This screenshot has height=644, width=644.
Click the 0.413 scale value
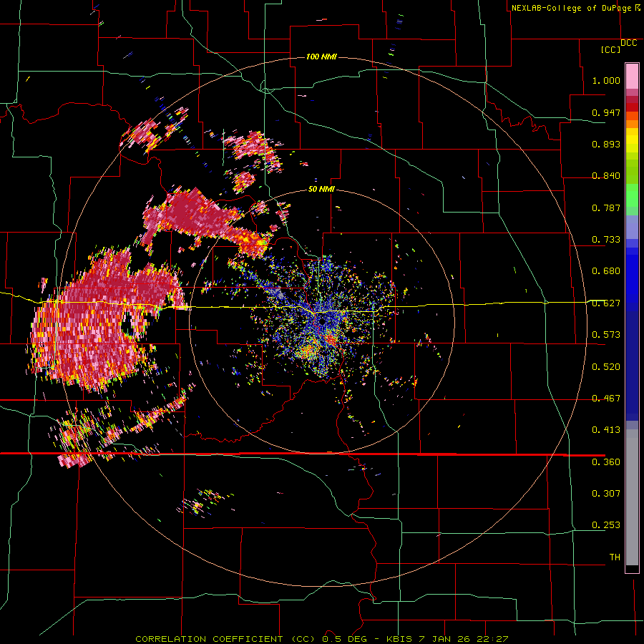606,430
